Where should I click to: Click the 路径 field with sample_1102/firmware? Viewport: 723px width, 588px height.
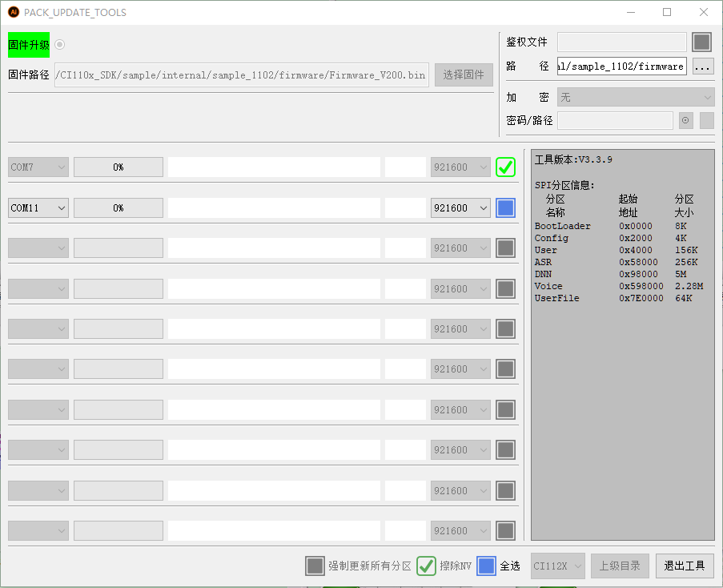pos(621,66)
